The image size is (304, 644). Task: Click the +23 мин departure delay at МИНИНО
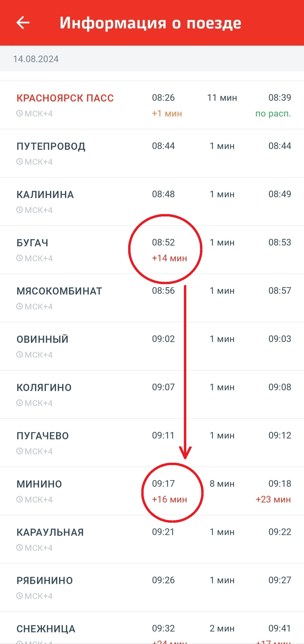tap(273, 499)
